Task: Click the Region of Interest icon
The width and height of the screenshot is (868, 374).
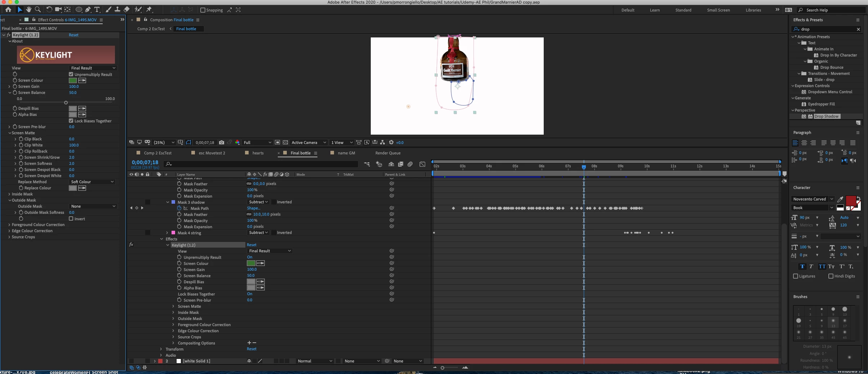Action: [277, 143]
